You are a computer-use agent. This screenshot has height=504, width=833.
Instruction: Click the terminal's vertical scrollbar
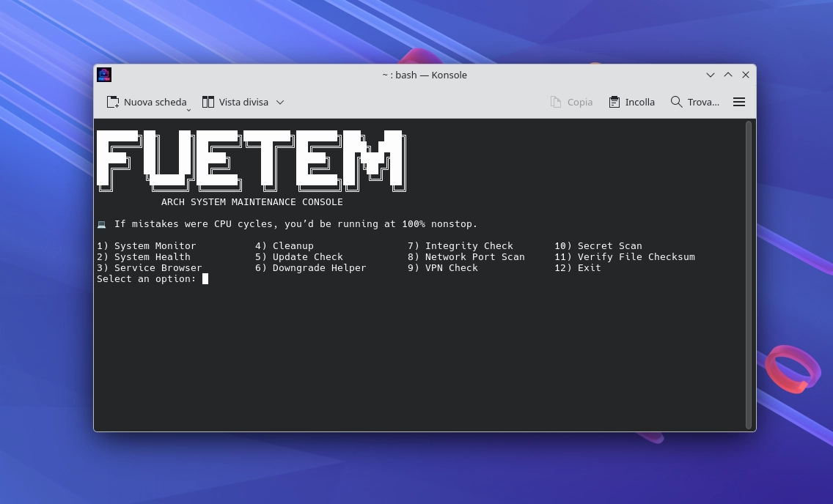click(x=749, y=275)
